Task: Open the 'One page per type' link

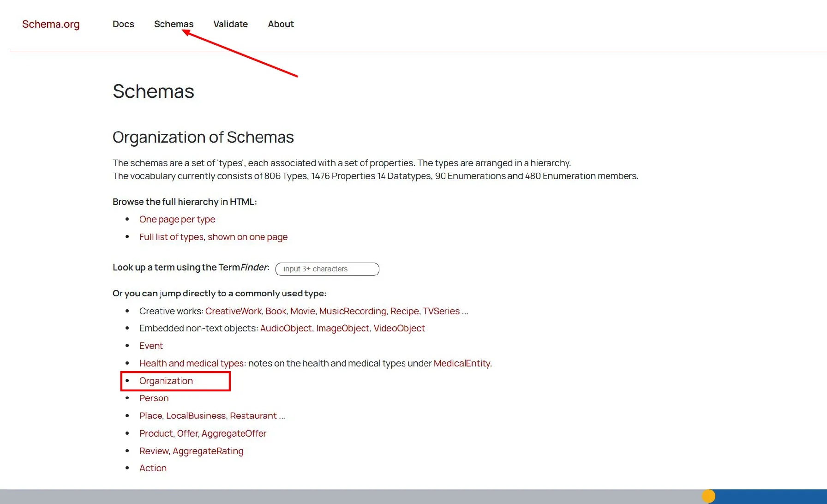Action: [177, 219]
